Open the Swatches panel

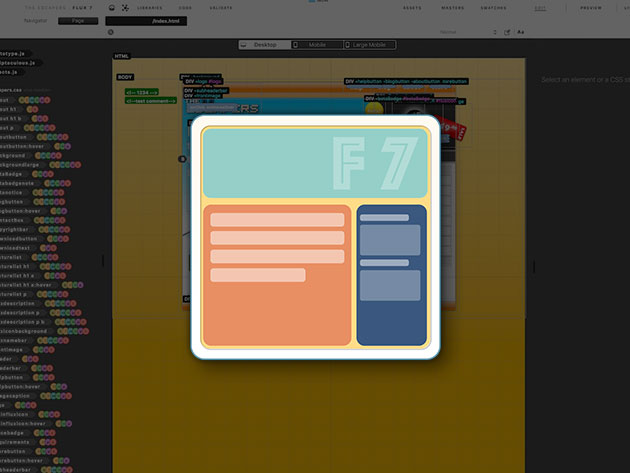(493, 8)
